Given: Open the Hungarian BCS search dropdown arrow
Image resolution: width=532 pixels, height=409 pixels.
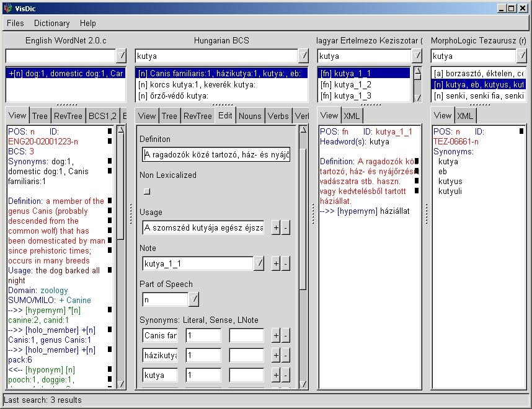Looking at the screenshot, I should (303, 56).
